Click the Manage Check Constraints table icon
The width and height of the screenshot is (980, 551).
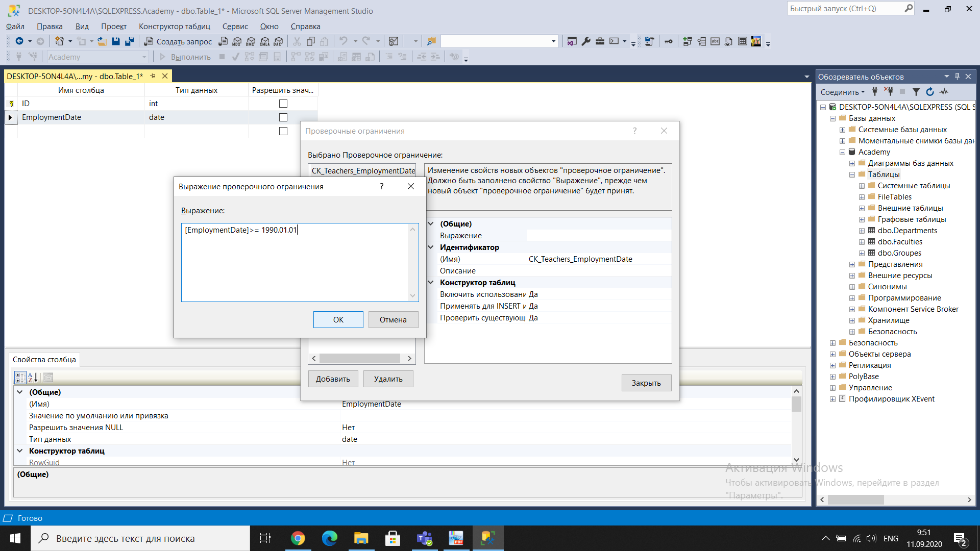pos(743,41)
